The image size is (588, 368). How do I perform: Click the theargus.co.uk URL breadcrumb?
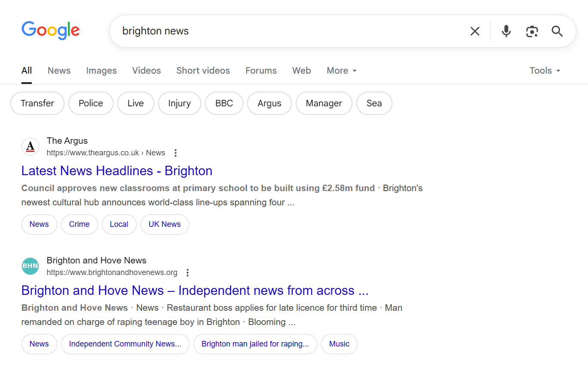pos(106,153)
